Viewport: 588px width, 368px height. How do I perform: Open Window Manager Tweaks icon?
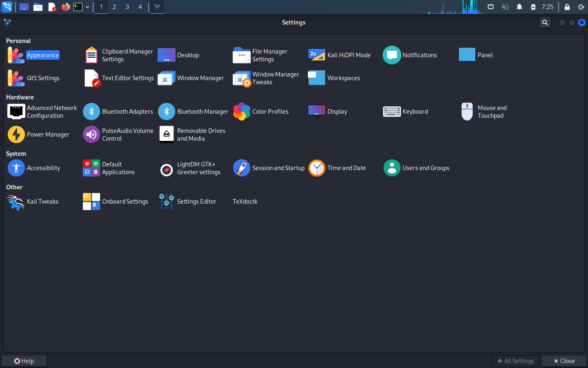pyautogui.click(x=242, y=78)
